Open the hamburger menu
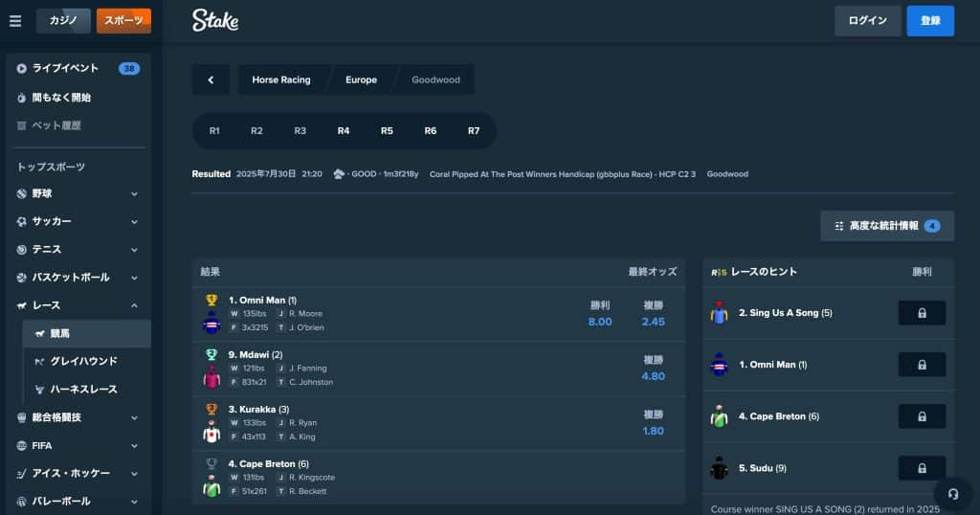Viewport: 980px width, 515px height. (x=15, y=21)
